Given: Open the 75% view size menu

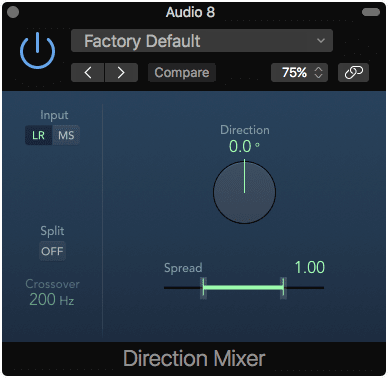Looking at the screenshot, I should pyautogui.click(x=299, y=72).
